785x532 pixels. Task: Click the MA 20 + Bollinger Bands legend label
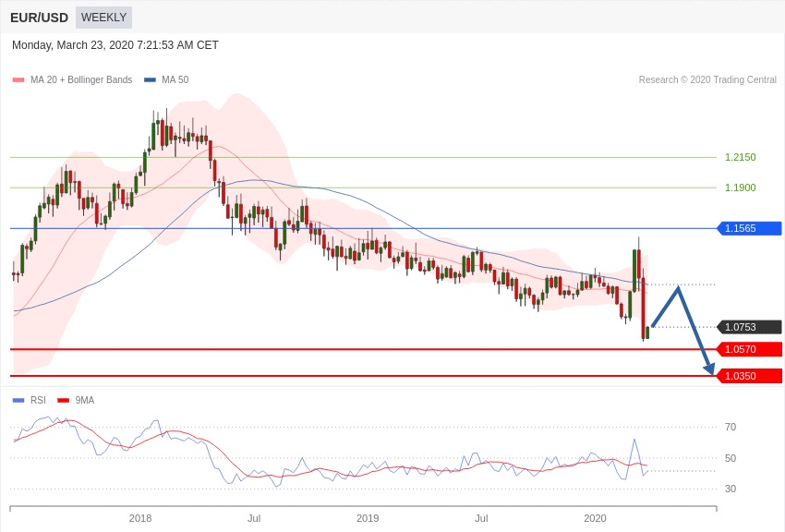pyautogui.click(x=81, y=79)
